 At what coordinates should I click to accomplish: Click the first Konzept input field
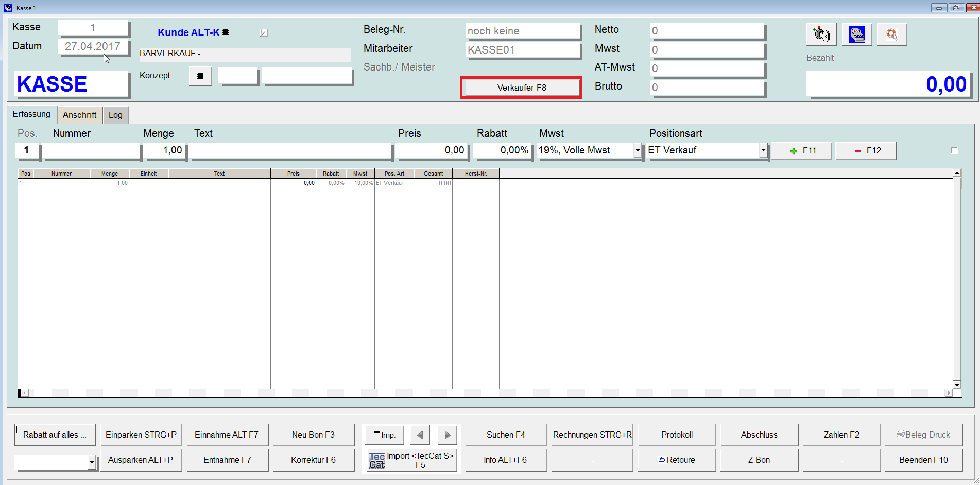[x=238, y=76]
